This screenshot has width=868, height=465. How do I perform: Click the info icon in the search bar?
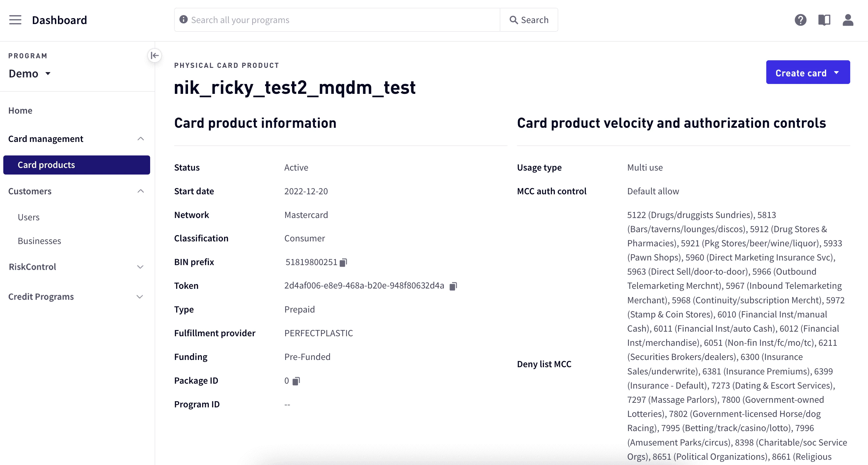pos(183,19)
